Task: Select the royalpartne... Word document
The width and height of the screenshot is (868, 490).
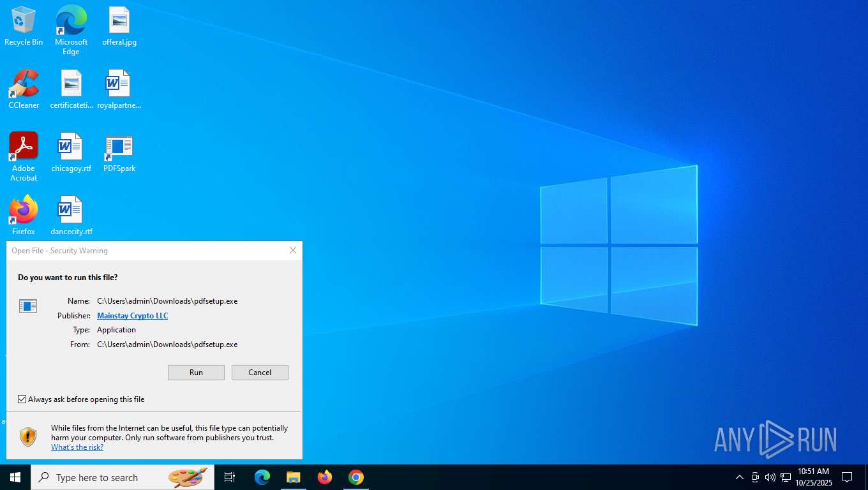Action: pyautogui.click(x=119, y=89)
